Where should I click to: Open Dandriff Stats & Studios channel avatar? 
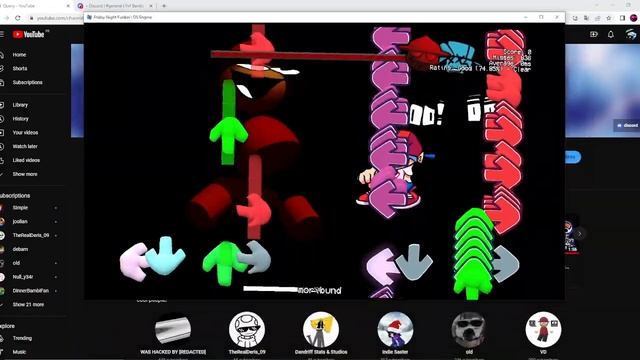pos(321,329)
